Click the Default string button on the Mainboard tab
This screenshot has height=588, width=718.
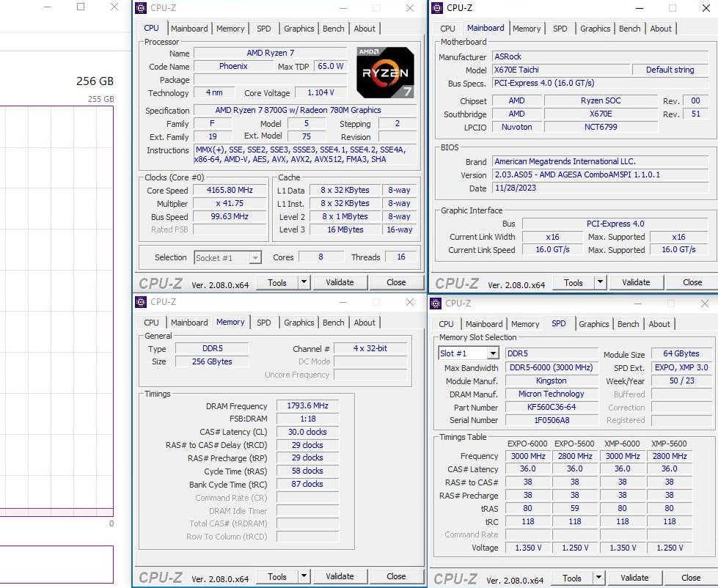click(670, 69)
